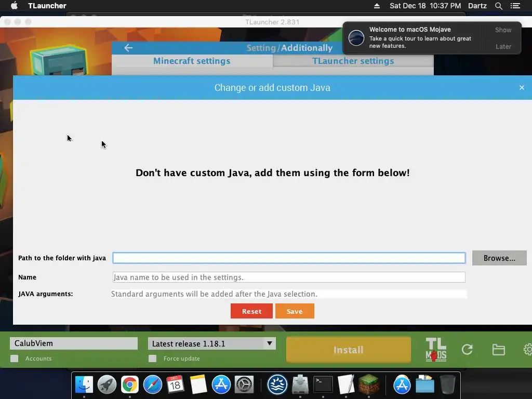Focus the Java Name input field
The width and height of the screenshot is (532, 399).
289,277
